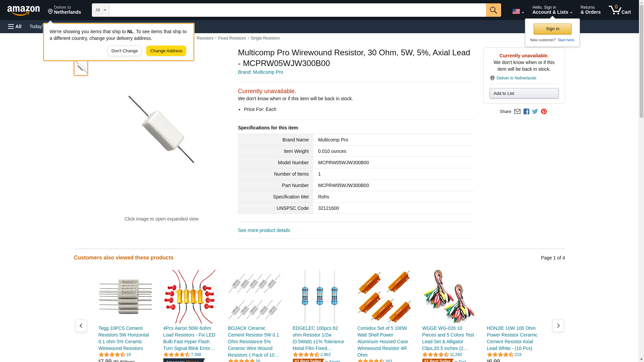Click the Amazon logo
The image size is (644, 362).
pyautogui.click(x=23, y=10)
